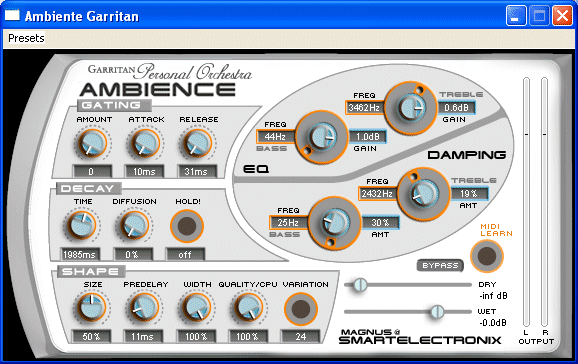Click the Shape Size knob

pos(91,308)
